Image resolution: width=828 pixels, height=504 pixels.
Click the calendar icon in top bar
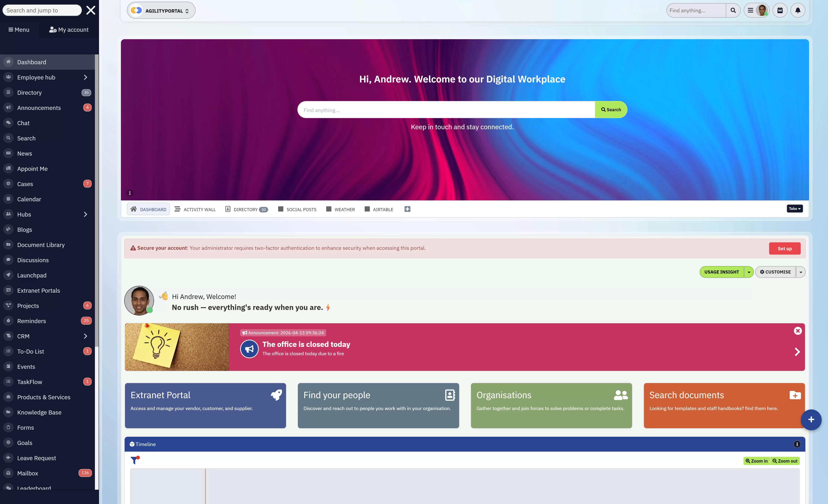pyautogui.click(x=780, y=10)
